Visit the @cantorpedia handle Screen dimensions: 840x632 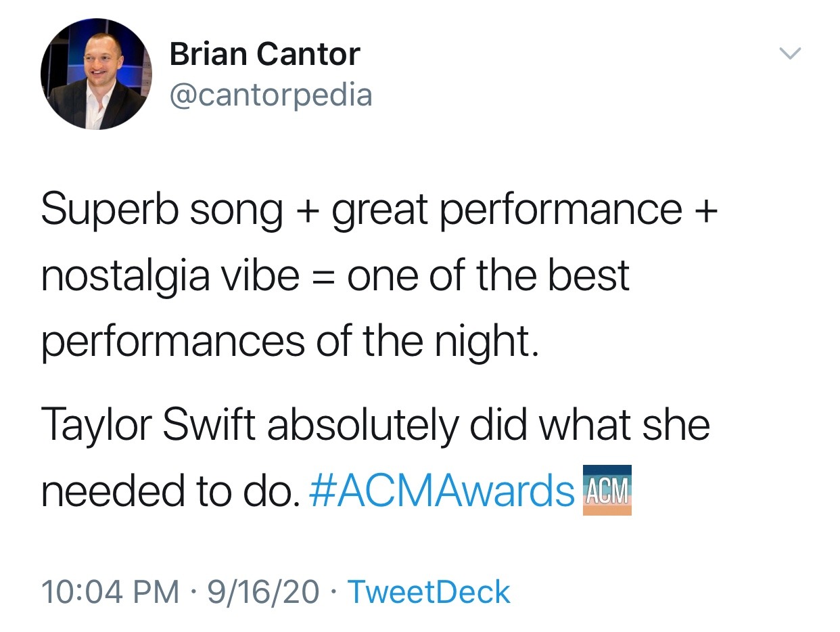[x=271, y=95]
